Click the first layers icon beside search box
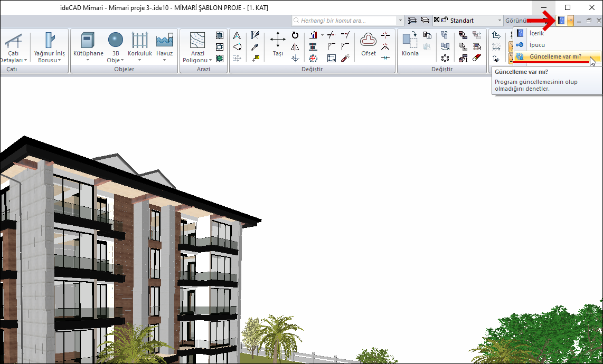 coord(412,21)
